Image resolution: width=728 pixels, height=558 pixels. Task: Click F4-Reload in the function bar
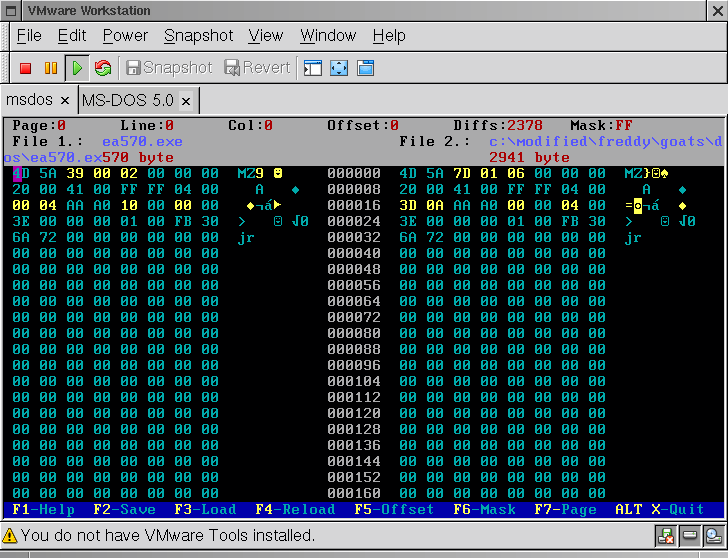(295, 509)
